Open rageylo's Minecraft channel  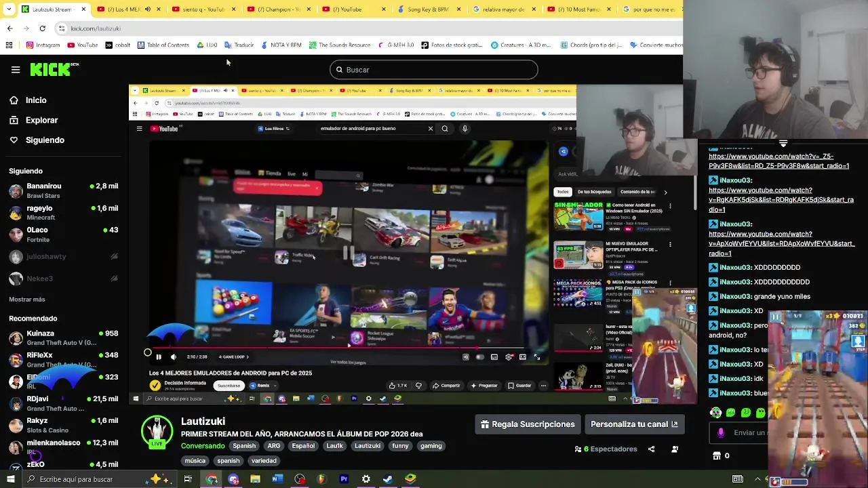tap(64, 212)
